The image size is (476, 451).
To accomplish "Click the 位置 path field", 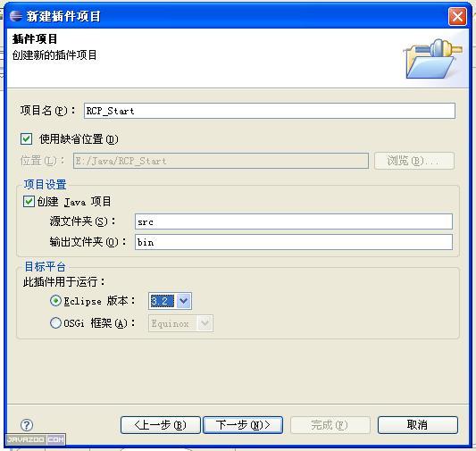I will tap(221, 161).
